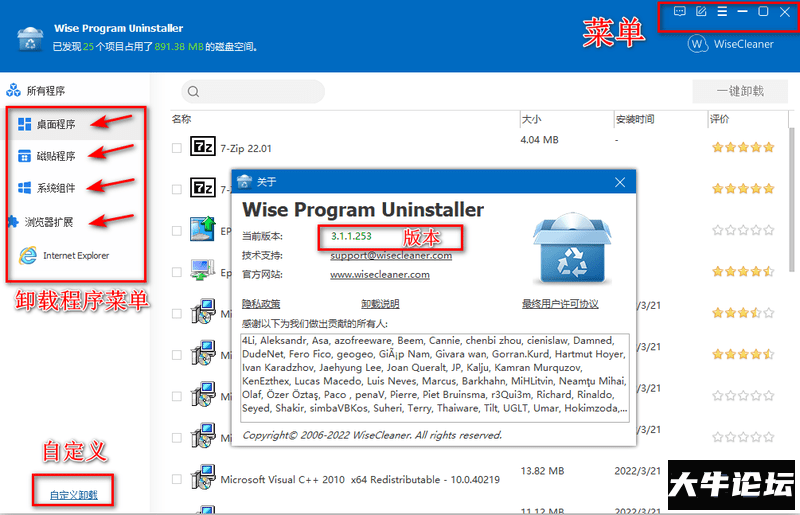Open the 隐私政策 link
This screenshot has height=515, width=800.
[x=261, y=304]
